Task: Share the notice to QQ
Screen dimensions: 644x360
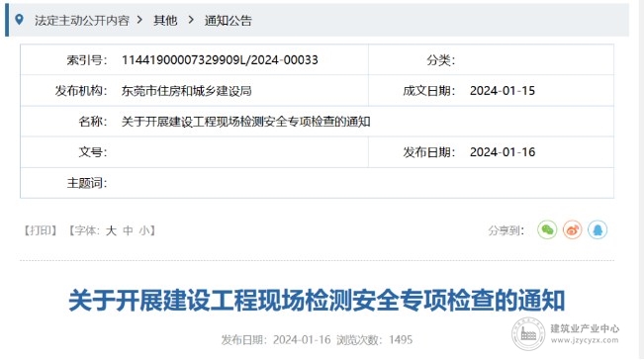Action: [598, 229]
